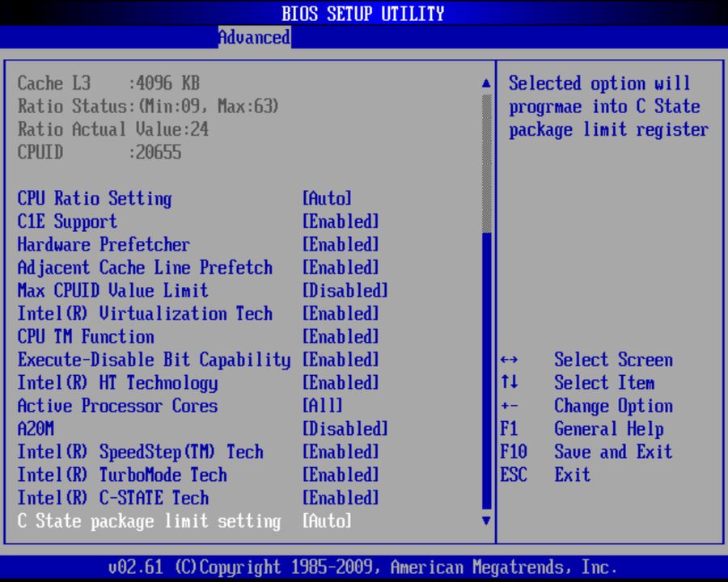The image size is (728, 582).
Task: Click the up-down arrows Select Item icon
Action: coord(510,382)
